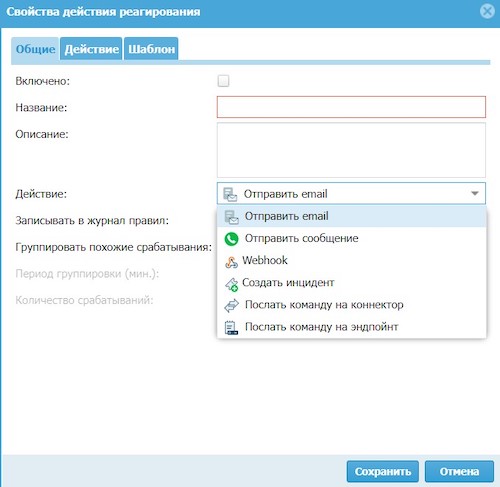Click the clipboard icon for Послать команду на эндпойнт

point(231,327)
